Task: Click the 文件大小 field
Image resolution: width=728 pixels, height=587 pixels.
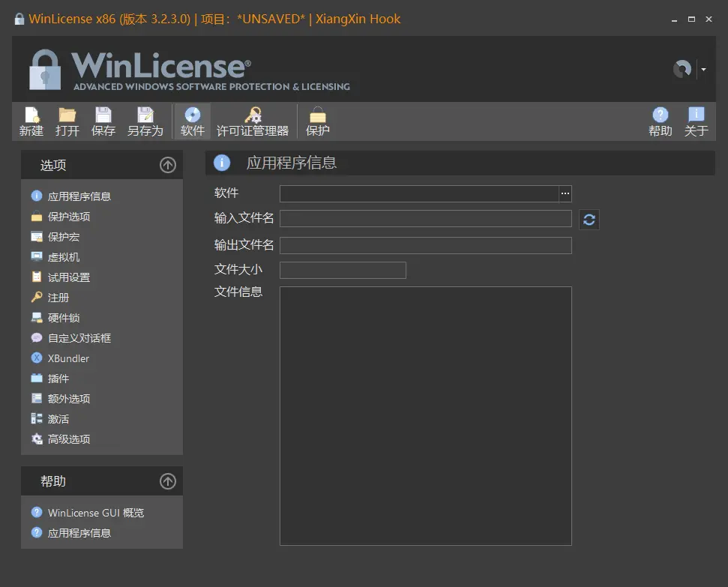Action: (x=343, y=270)
